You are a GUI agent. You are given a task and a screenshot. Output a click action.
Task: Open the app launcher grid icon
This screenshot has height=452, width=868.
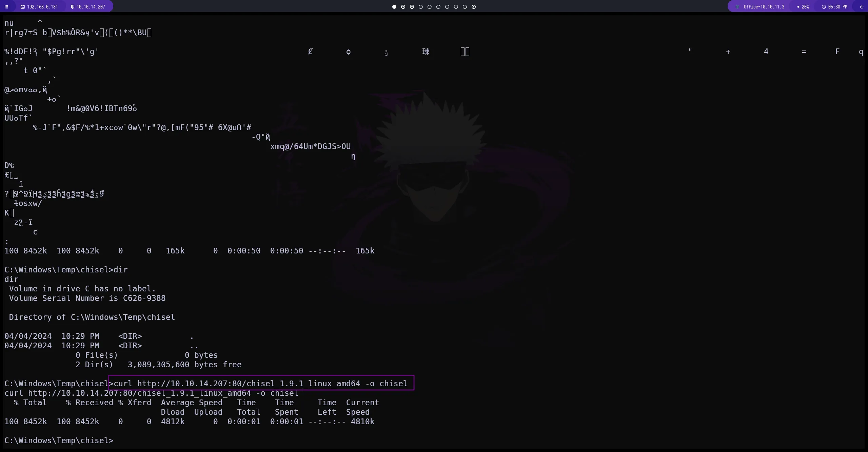coord(6,7)
